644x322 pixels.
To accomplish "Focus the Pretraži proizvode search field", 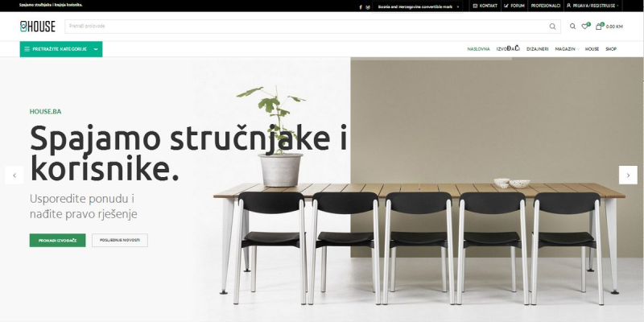I will pos(306,27).
